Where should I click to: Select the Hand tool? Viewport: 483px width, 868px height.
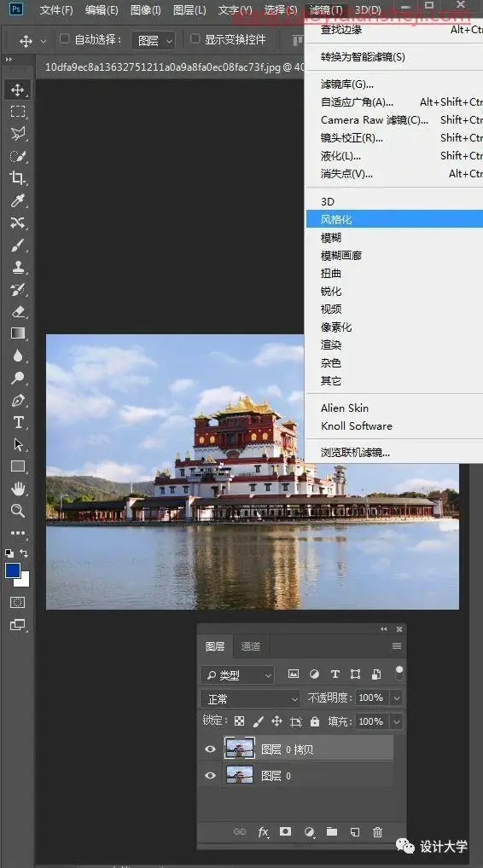click(18, 489)
